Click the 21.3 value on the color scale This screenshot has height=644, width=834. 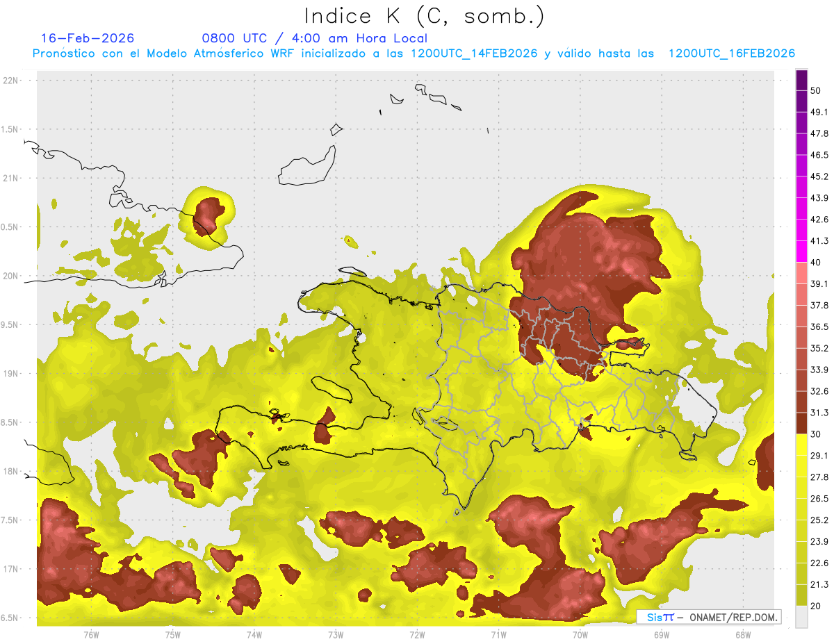[819, 584]
